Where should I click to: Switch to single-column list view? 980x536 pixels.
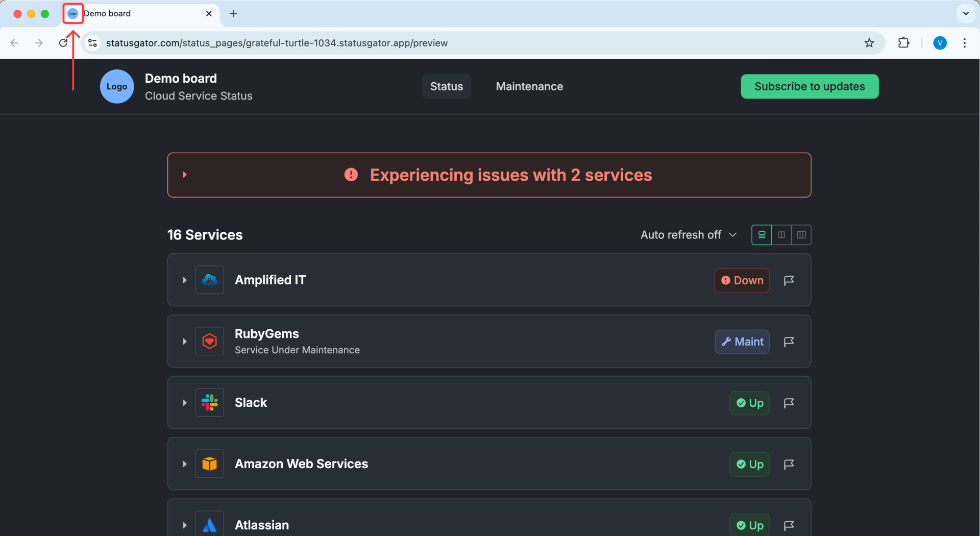(x=762, y=235)
